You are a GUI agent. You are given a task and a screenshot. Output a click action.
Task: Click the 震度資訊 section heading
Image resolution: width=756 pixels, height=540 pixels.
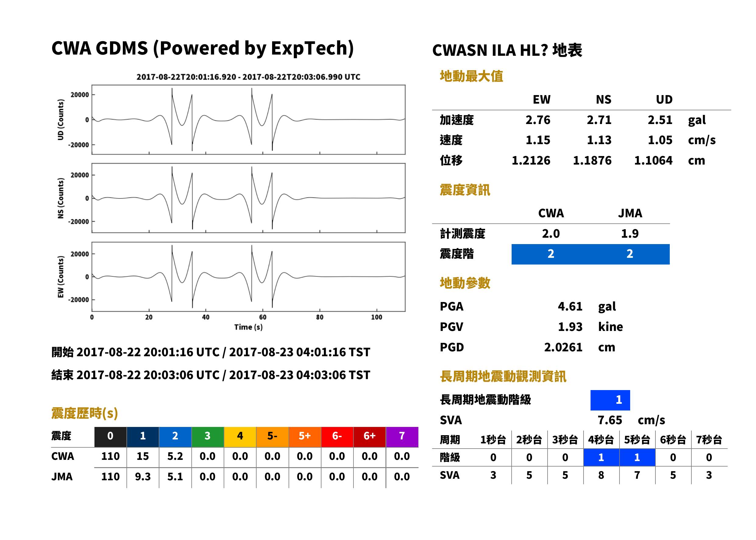click(x=464, y=190)
